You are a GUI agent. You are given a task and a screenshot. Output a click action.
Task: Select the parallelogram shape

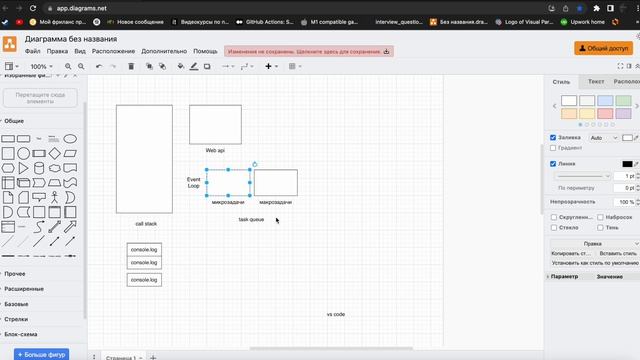(70, 153)
